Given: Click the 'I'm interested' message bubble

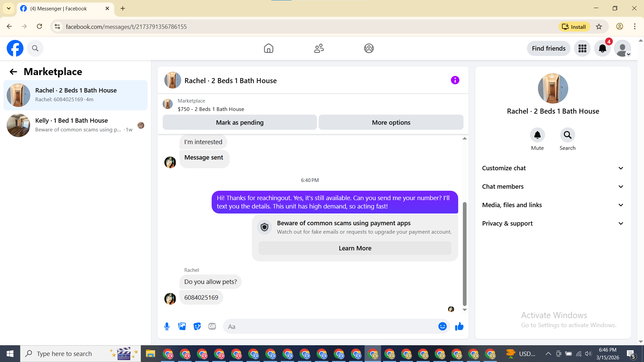Looking at the screenshot, I should [x=203, y=142].
